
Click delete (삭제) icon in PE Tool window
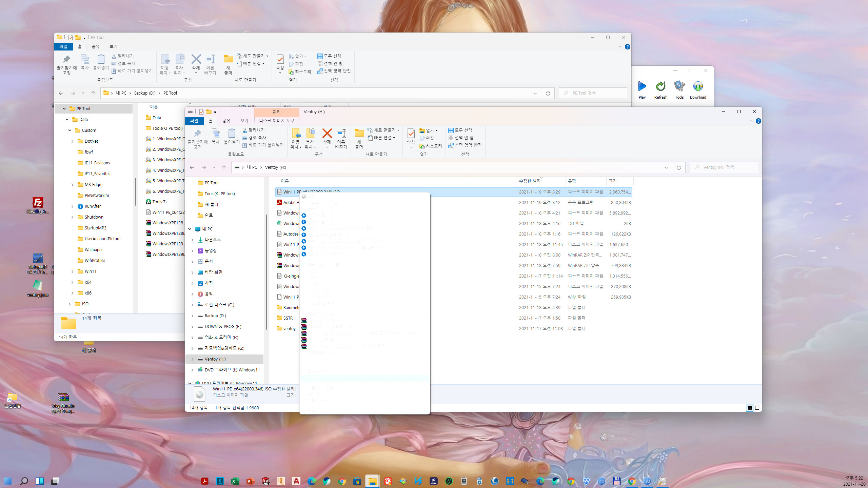[x=196, y=64]
